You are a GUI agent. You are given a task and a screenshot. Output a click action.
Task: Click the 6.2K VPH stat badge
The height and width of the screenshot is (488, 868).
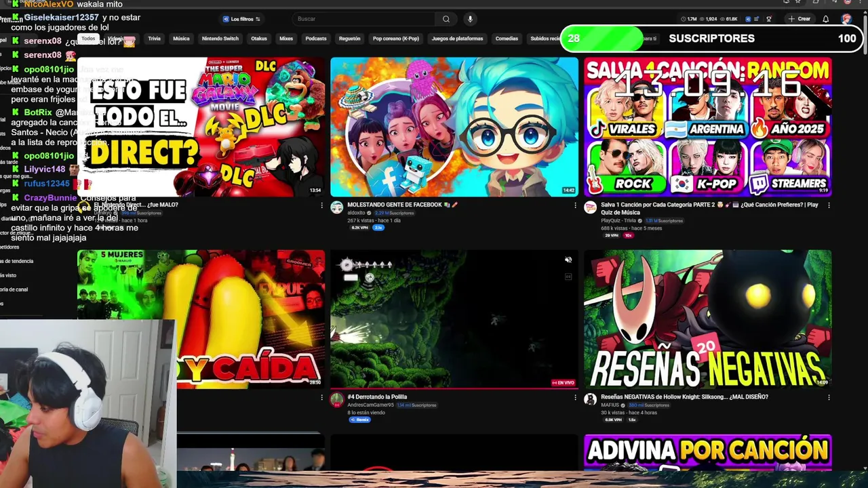[359, 228]
